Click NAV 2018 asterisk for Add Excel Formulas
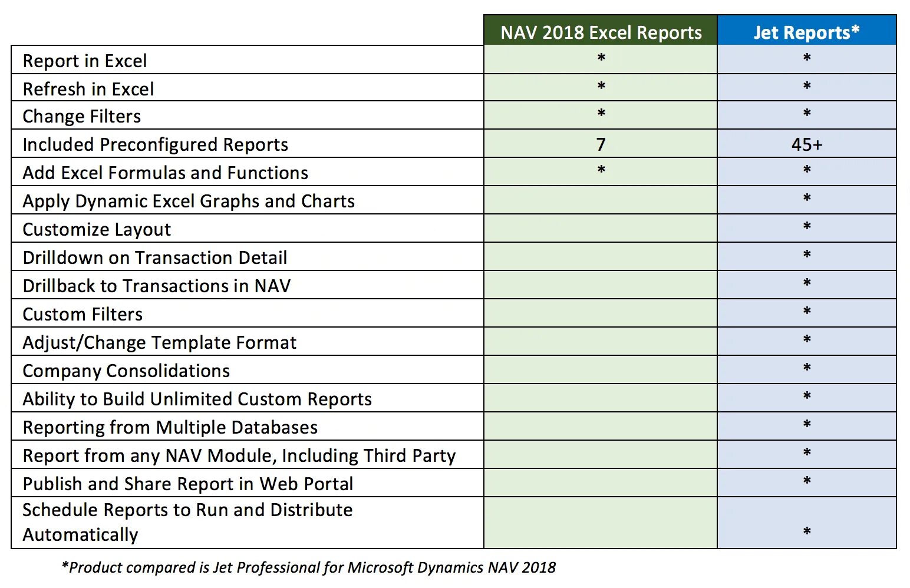The image size is (910, 588). click(601, 170)
